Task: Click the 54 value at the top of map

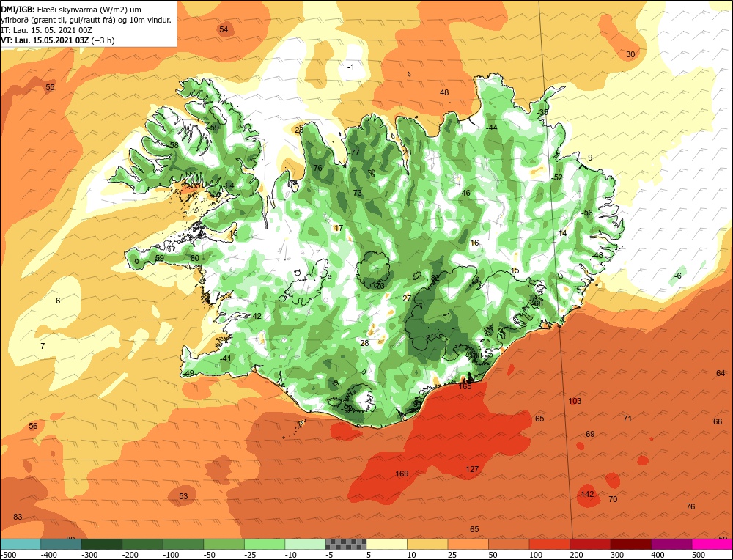Action: [x=224, y=29]
